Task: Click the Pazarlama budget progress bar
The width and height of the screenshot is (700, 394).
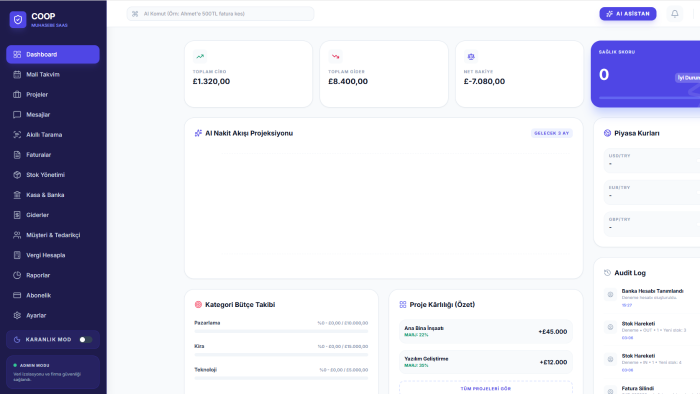Action: (281, 332)
